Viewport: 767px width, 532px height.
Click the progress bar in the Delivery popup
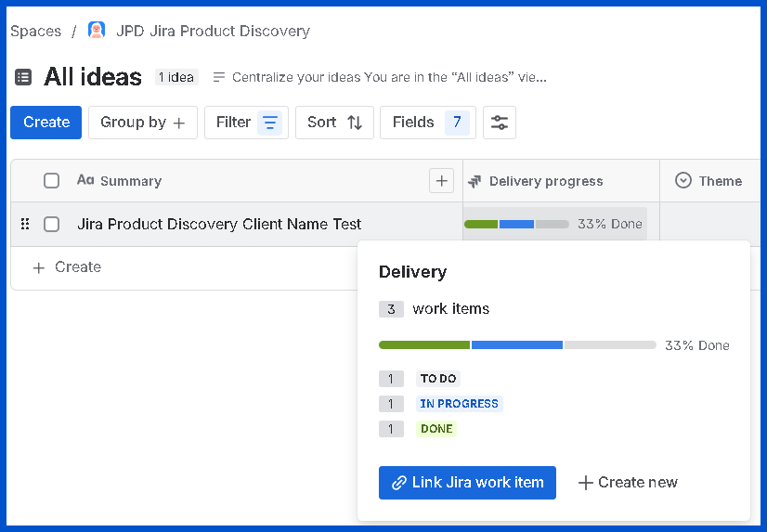click(x=517, y=345)
